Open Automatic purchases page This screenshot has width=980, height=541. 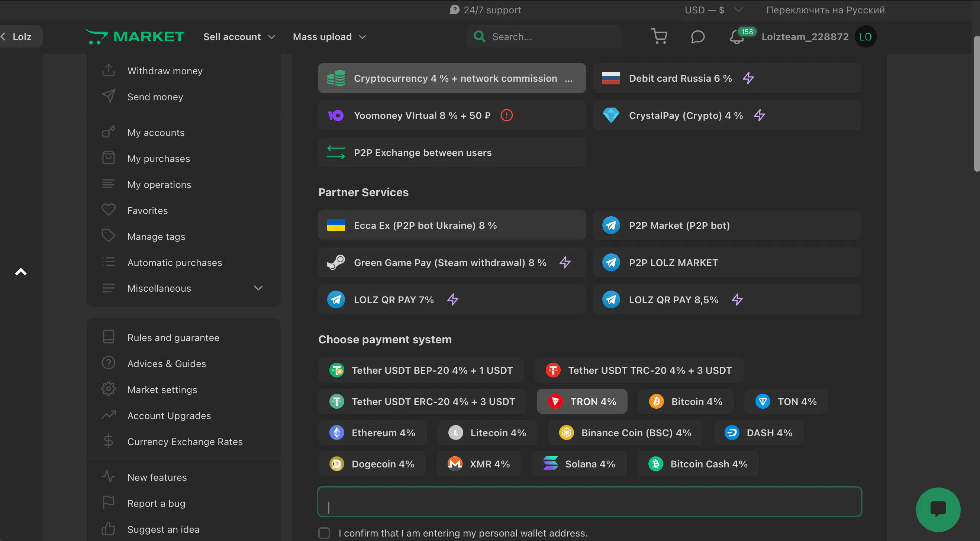coord(175,262)
